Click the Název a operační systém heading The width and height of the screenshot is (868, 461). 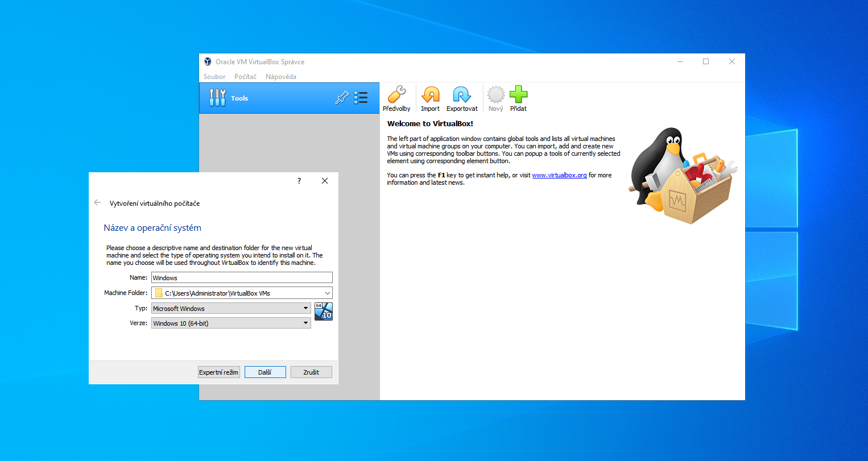(x=152, y=228)
